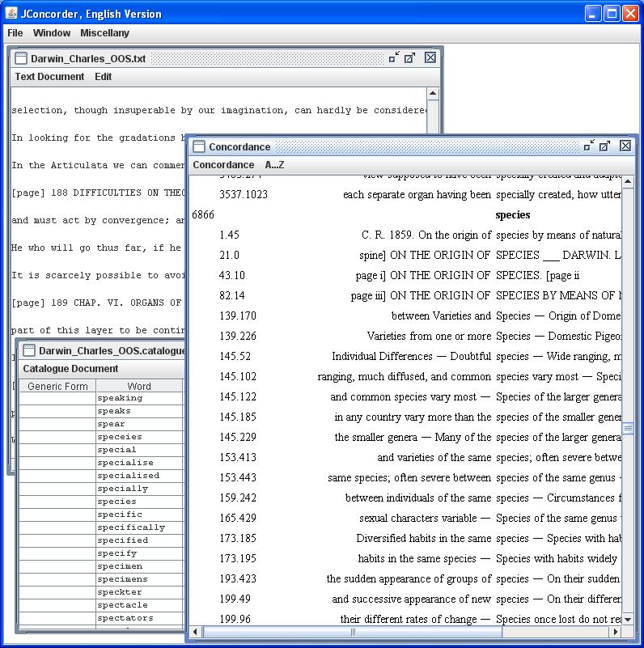Click concordance reference 43.10
Screen dimensions: 644x648
pyautogui.click(x=232, y=276)
